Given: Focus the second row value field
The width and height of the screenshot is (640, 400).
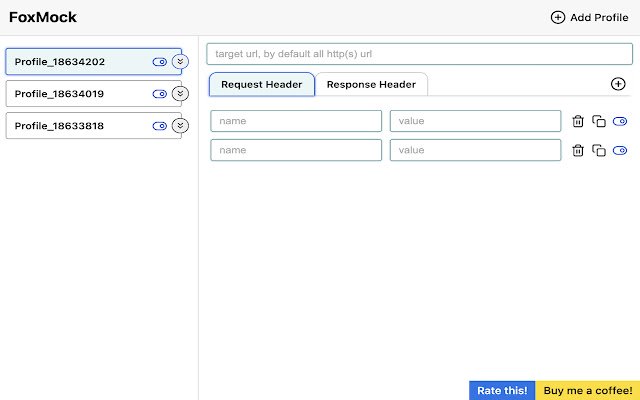Looking at the screenshot, I should click(x=476, y=150).
